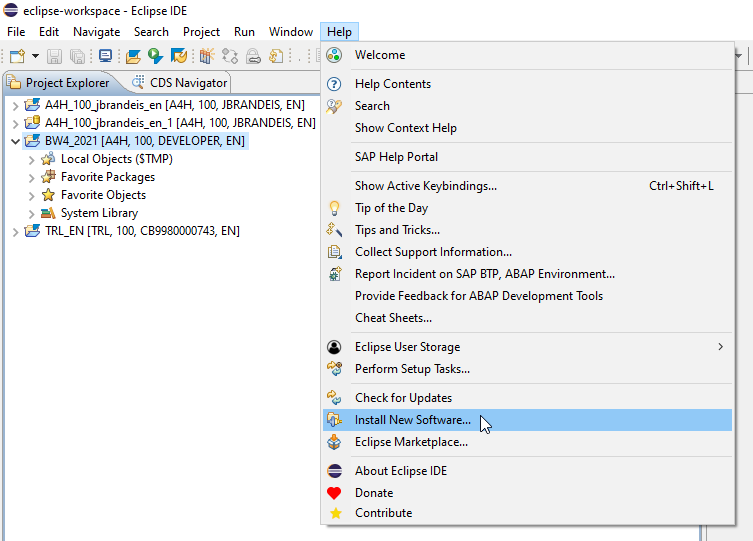Open the Edit menu

pyautogui.click(x=49, y=32)
